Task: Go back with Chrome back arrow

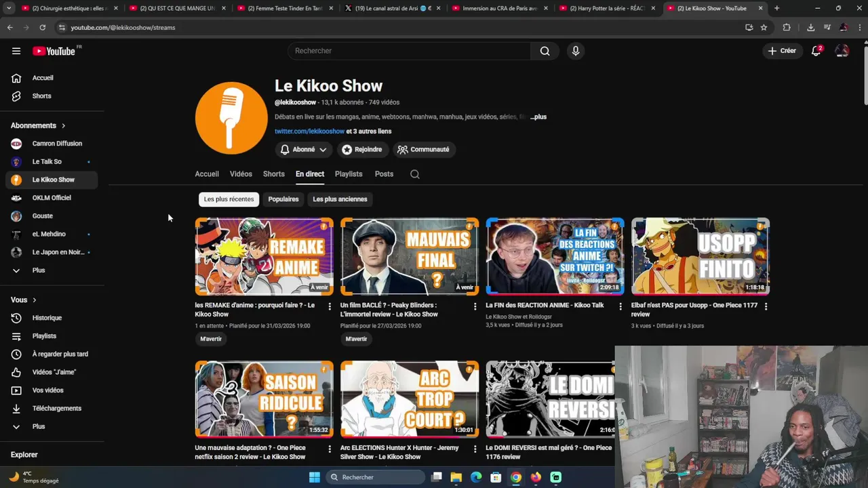Action: click(x=9, y=27)
